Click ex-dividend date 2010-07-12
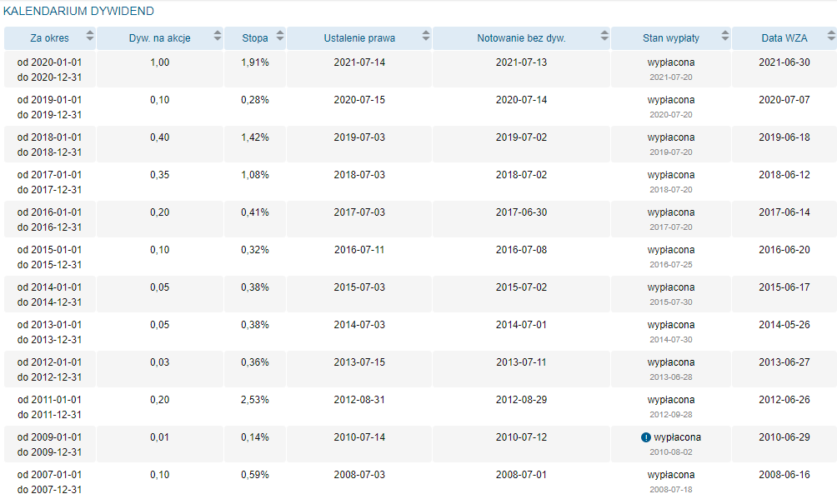 tap(521, 437)
